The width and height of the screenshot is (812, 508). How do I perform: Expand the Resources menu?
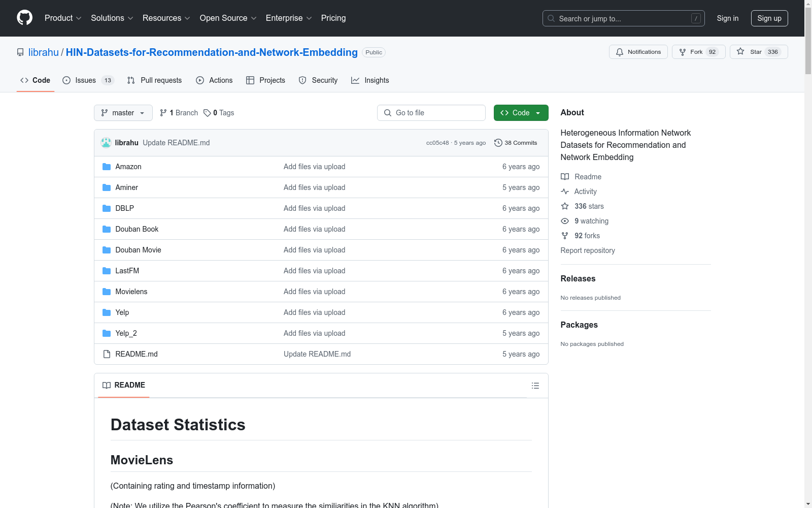pyautogui.click(x=166, y=18)
